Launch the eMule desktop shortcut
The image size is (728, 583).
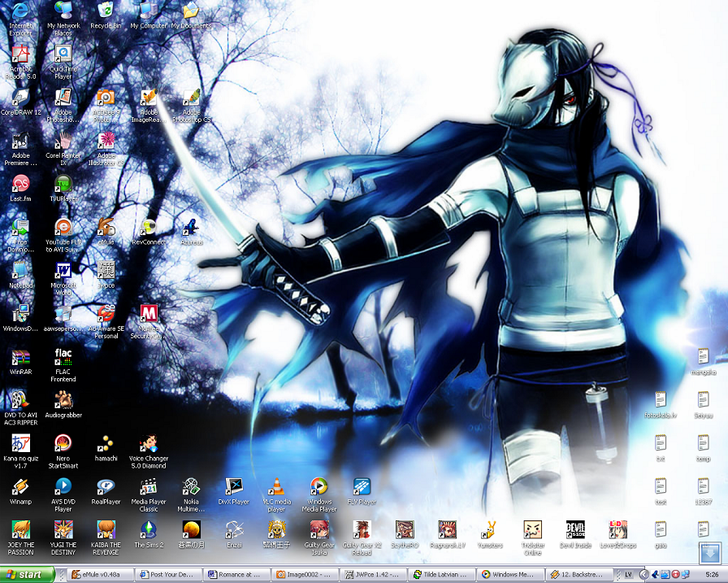[x=106, y=227]
